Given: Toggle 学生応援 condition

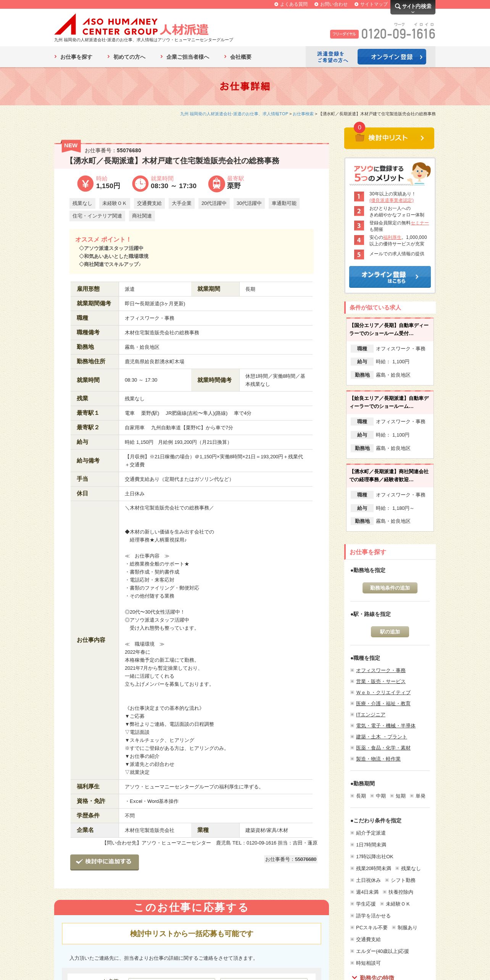Looking at the screenshot, I should (x=363, y=904).
